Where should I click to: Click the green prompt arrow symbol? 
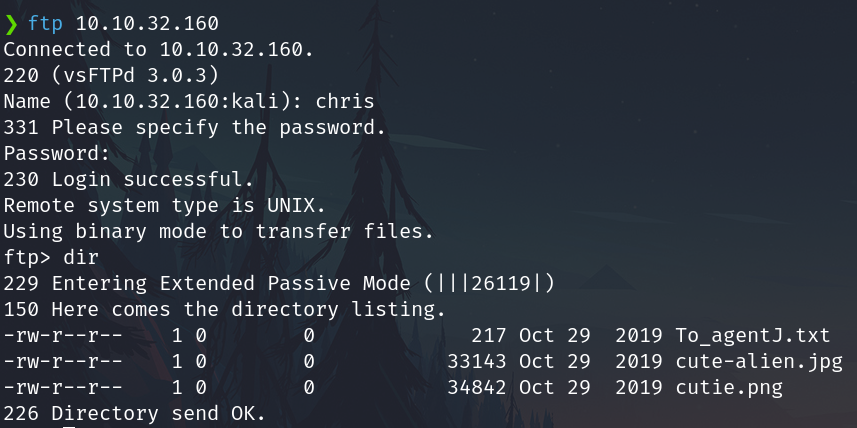coord(11,22)
